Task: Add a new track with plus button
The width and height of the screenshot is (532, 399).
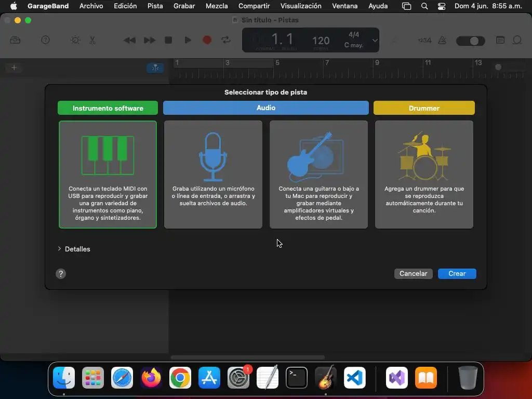Action: 14,68
